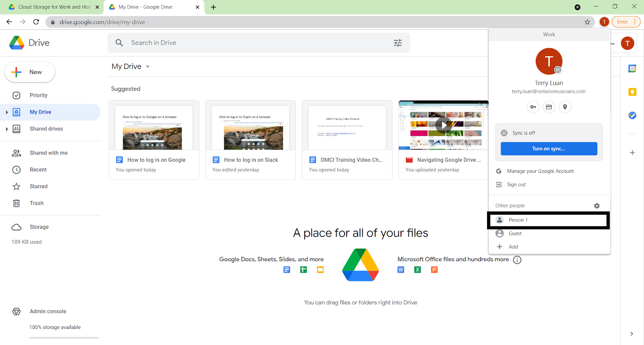Click the info icon beside Microsoft Office files
This screenshot has height=345, width=644.
[x=517, y=260]
